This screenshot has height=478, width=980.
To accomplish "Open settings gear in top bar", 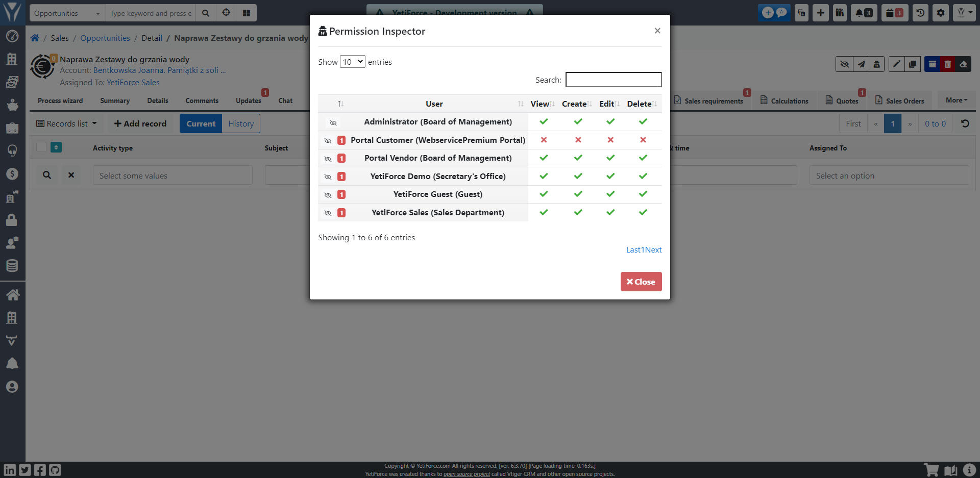I will coord(941,13).
